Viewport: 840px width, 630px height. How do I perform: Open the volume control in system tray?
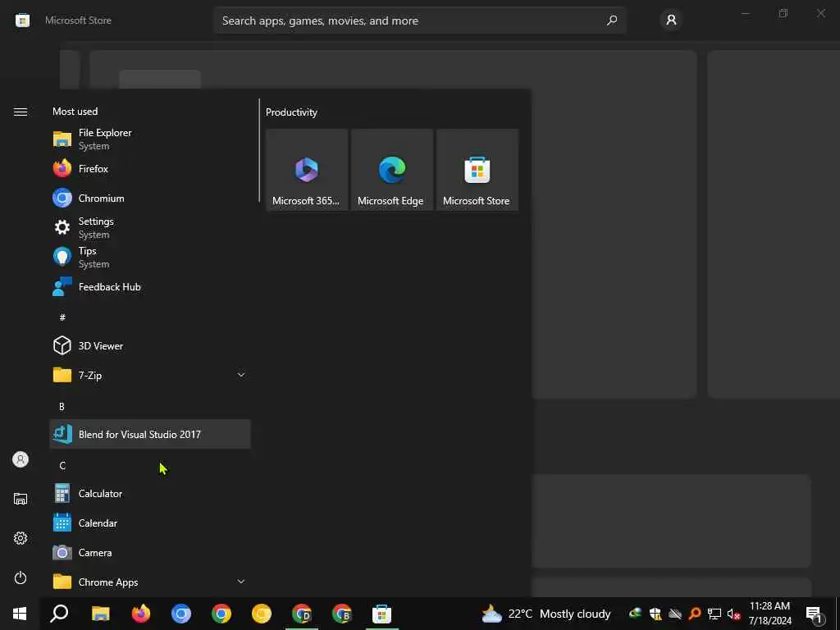coord(733,614)
